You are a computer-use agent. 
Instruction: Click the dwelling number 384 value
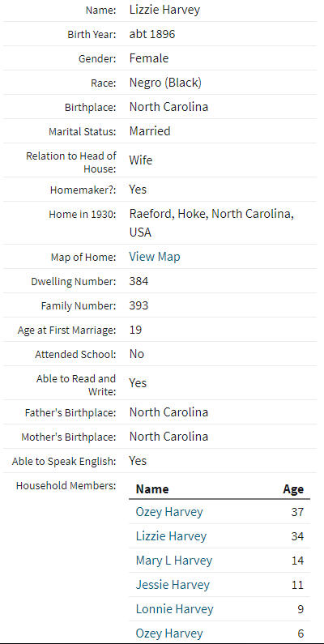[x=139, y=281]
